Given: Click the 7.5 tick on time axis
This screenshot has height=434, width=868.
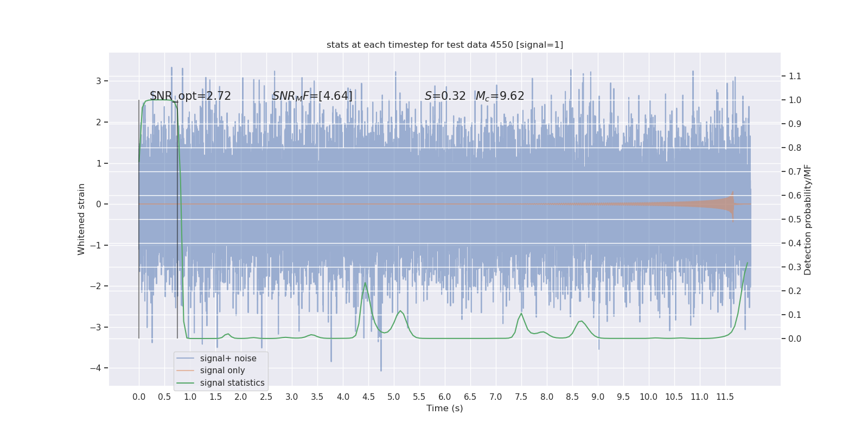Looking at the screenshot, I should click(521, 397).
